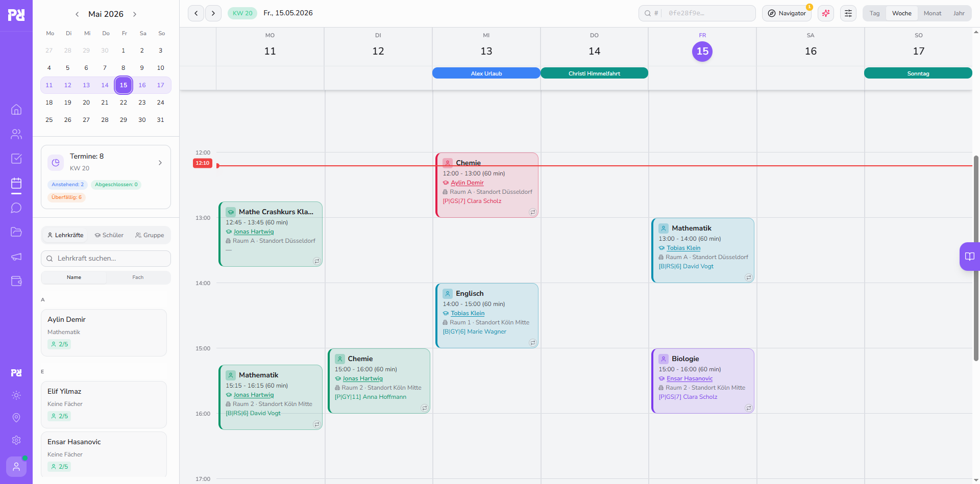Click the calendar vertical scrollbar
Image resolution: width=980 pixels, height=484 pixels.
coord(976,258)
